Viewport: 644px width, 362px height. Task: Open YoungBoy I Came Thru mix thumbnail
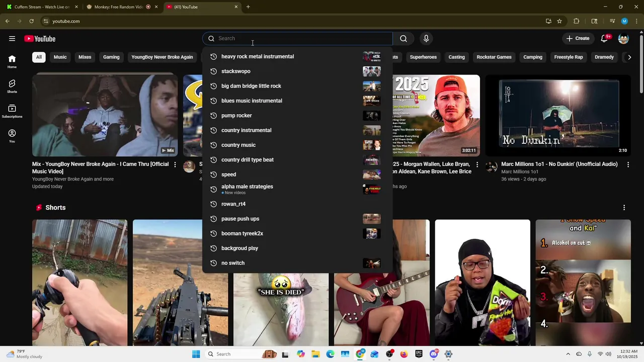click(105, 116)
